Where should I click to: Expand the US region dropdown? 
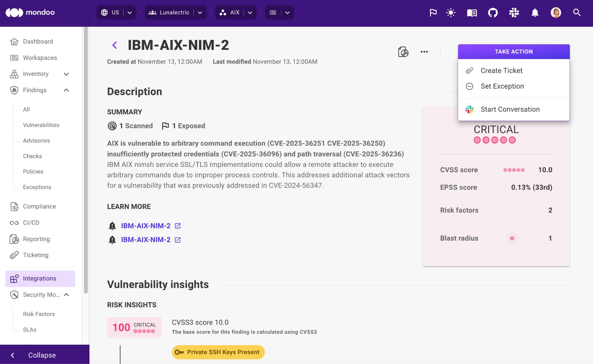[x=130, y=12]
